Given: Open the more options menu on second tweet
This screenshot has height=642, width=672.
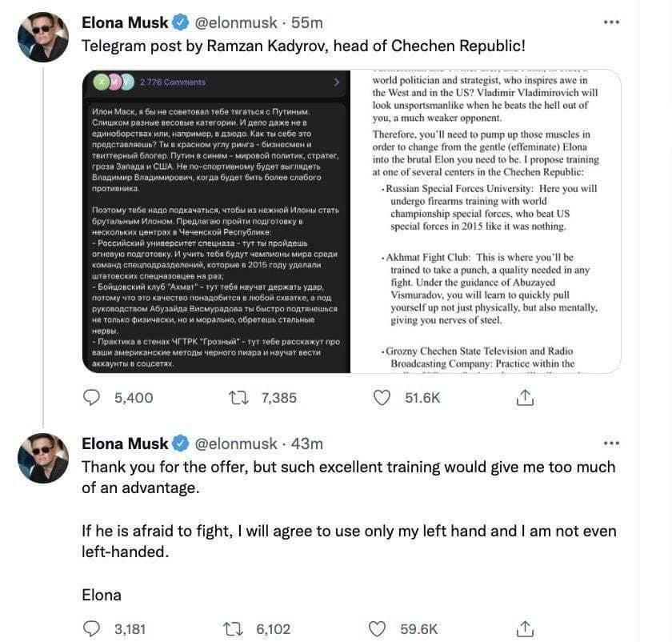Looking at the screenshot, I should (611, 443).
